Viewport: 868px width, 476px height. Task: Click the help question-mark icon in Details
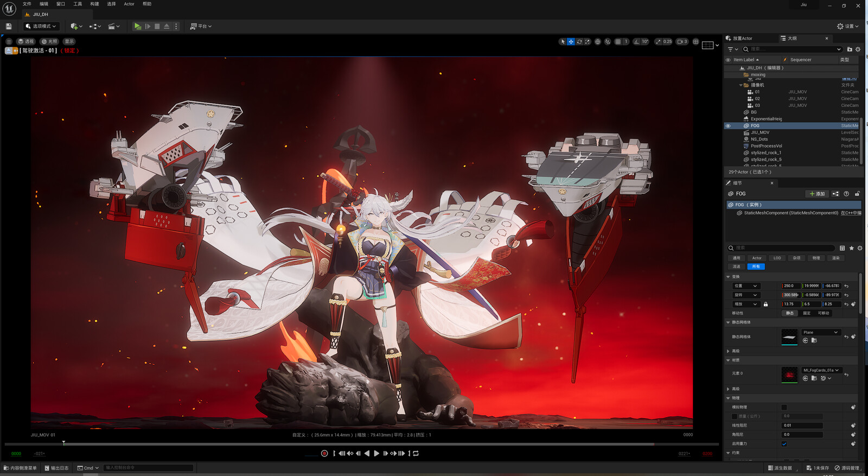[846, 194]
